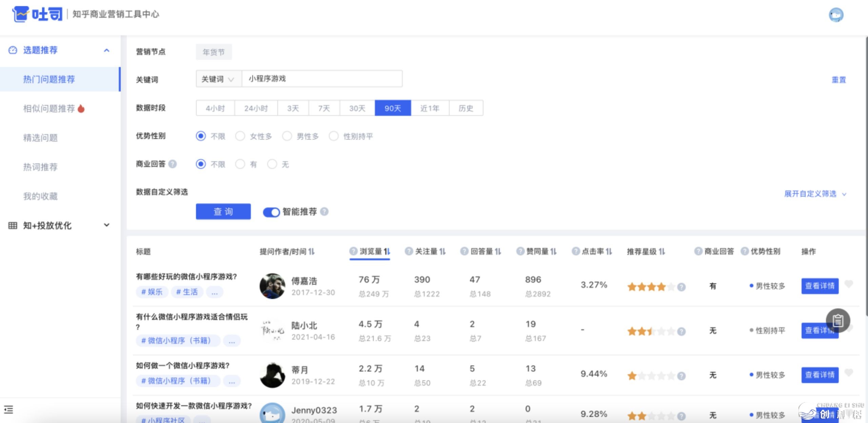Screen dimensions: 868x423
Task: Open the 关键词 type dropdown
Action: point(219,79)
